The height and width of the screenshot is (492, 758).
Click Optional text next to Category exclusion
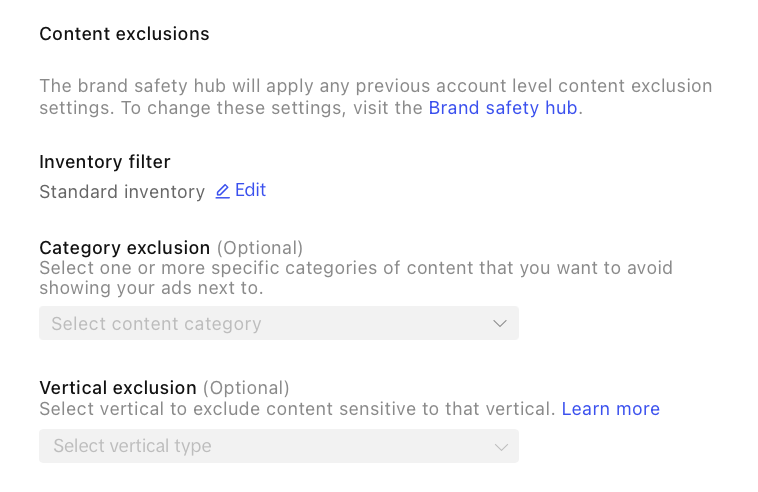click(x=259, y=247)
